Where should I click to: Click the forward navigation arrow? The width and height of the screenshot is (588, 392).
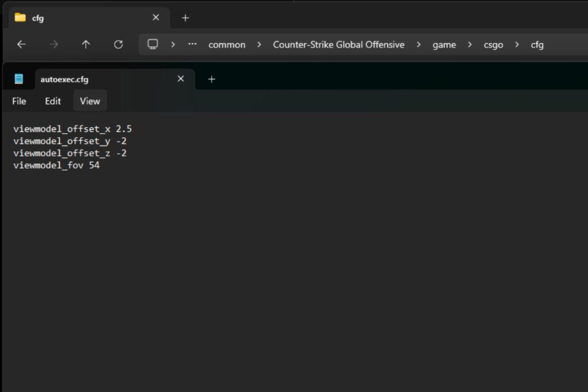54,44
